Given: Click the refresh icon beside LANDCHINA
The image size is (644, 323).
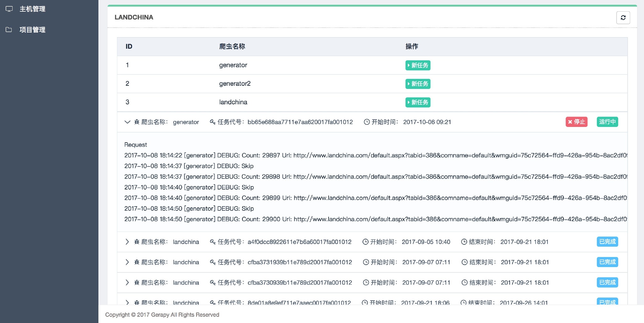Looking at the screenshot, I should click(623, 18).
